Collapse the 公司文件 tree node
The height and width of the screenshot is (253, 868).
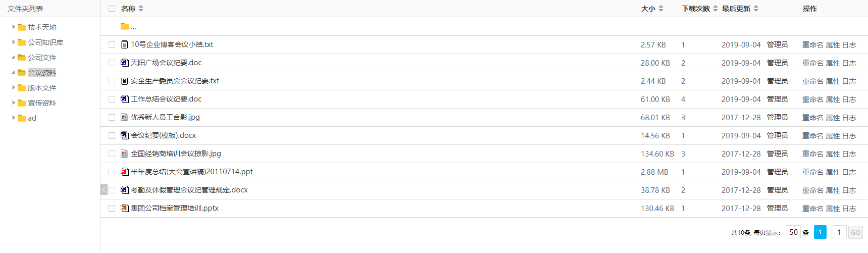(x=14, y=58)
